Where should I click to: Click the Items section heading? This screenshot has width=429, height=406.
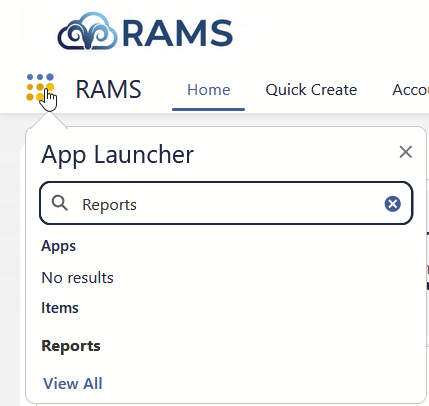point(60,308)
